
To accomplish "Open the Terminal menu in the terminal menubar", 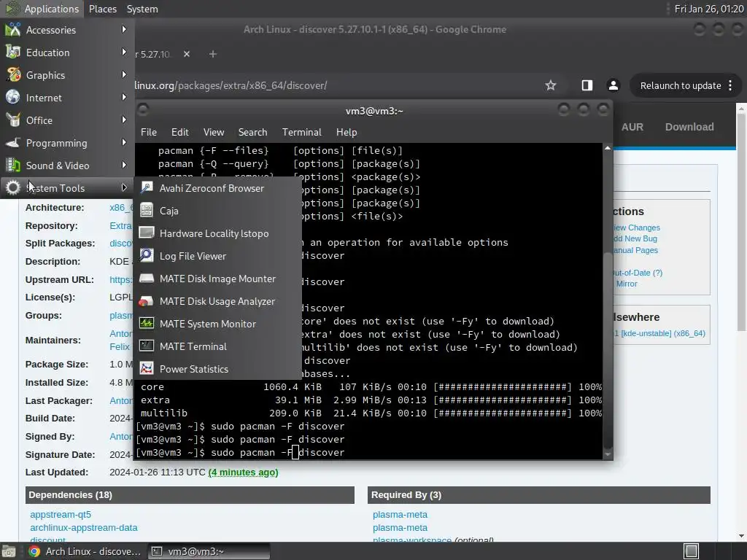I will click(302, 133).
